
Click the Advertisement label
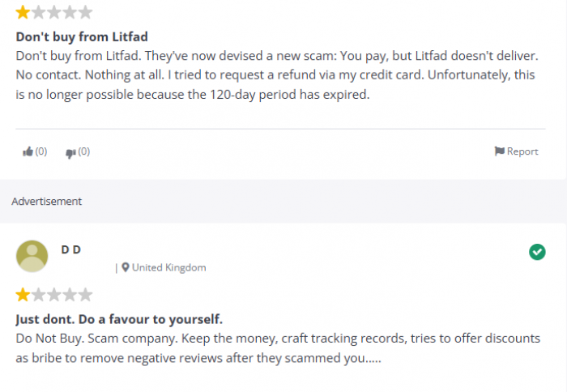47,201
